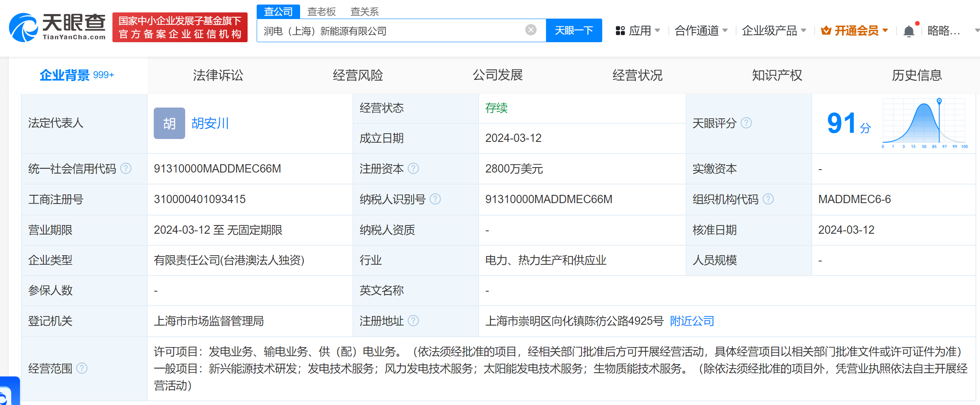Click the help icon beside 统一社会信用代码
The height and width of the screenshot is (405, 980).
click(126, 168)
